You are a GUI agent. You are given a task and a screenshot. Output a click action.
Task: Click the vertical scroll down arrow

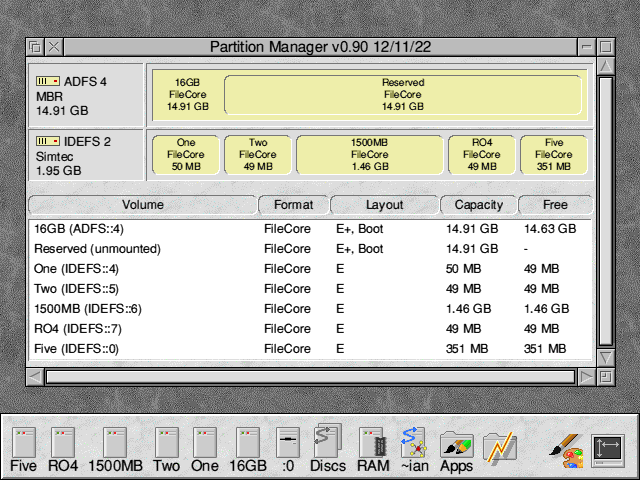click(x=606, y=358)
